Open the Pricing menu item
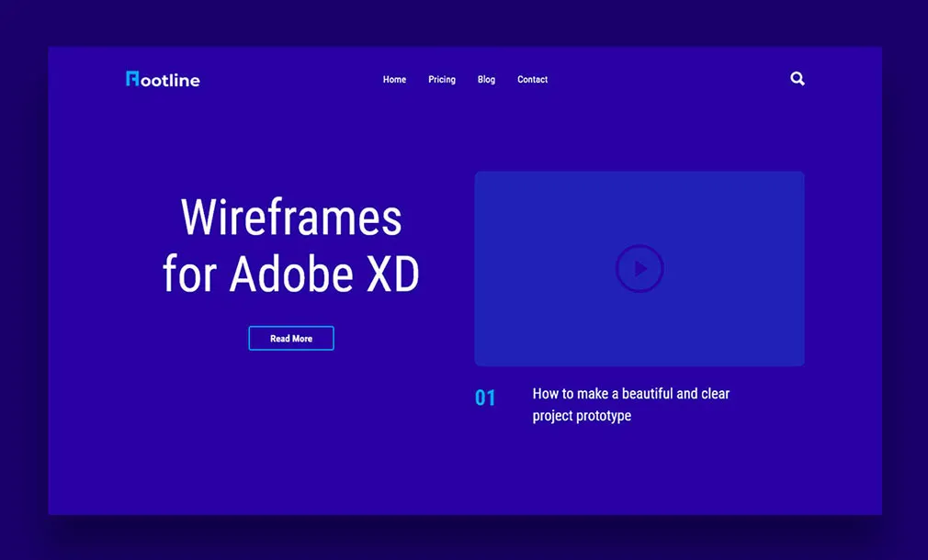 pos(442,79)
